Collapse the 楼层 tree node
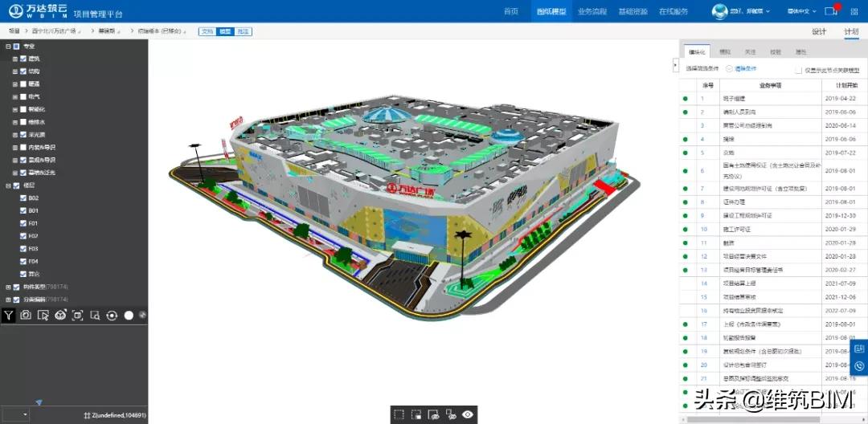This screenshot has height=424, width=868. [8, 185]
